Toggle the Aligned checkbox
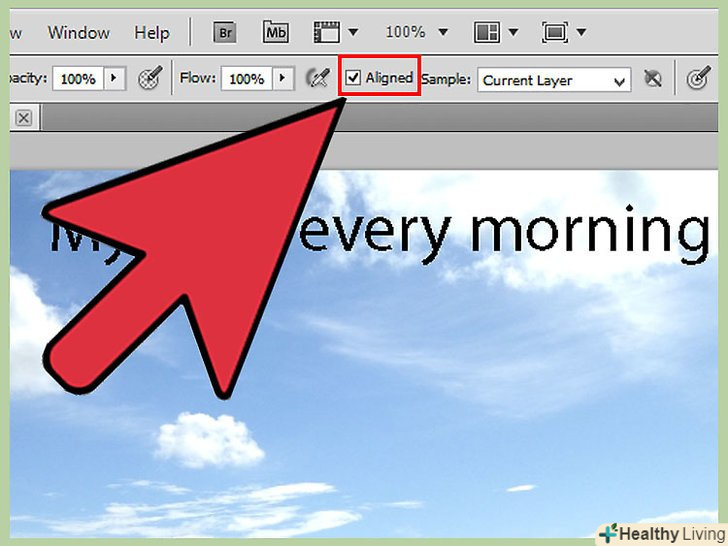Image resolution: width=728 pixels, height=546 pixels. click(x=353, y=78)
